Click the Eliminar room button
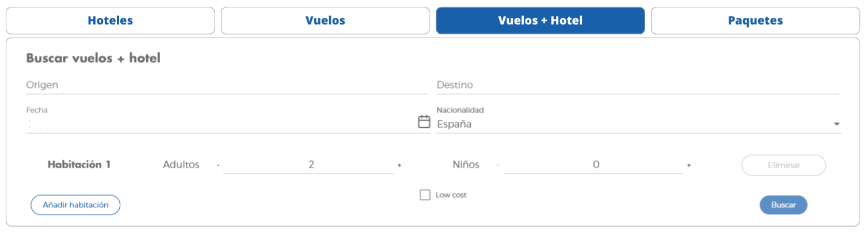 [x=784, y=165]
